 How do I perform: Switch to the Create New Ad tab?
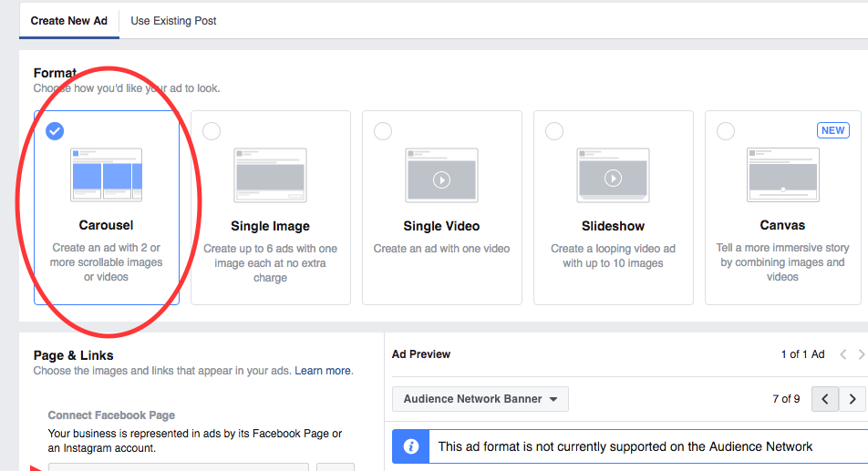click(x=68, y=20)
